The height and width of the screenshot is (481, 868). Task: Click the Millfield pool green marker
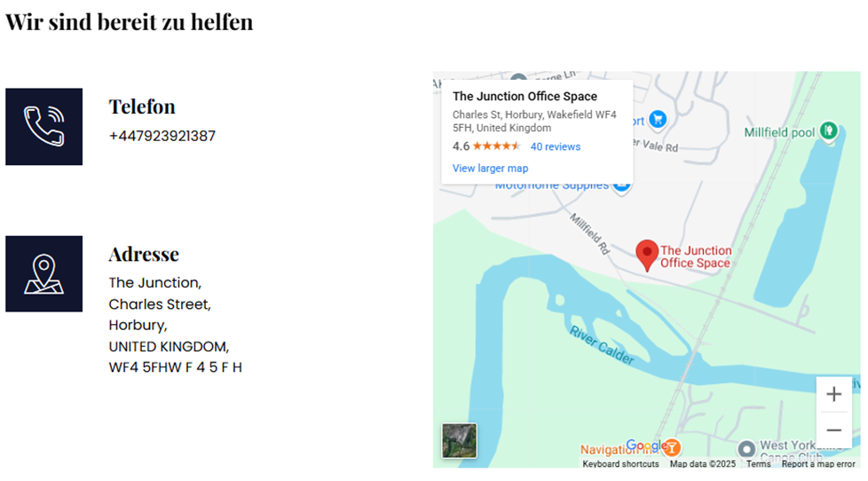click(x=828, y=131)
